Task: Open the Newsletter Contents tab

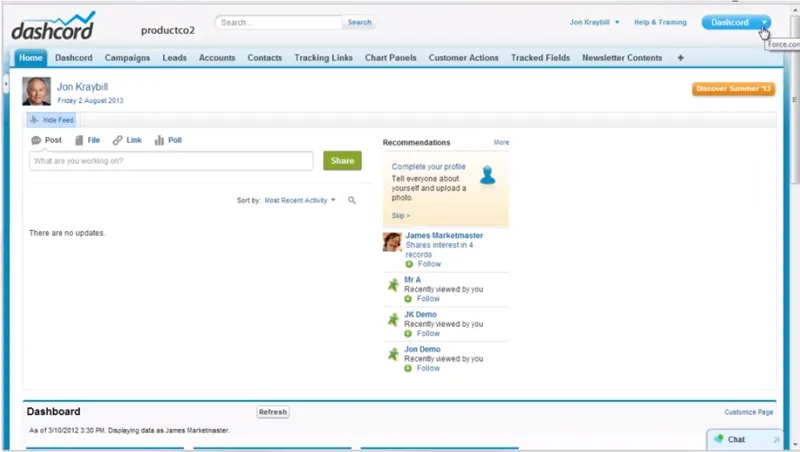Action: point(622,58)
